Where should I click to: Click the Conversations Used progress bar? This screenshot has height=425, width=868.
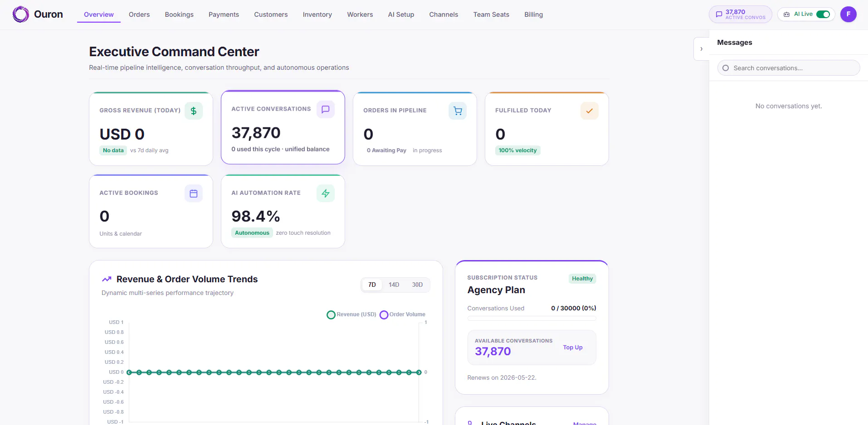532,319
